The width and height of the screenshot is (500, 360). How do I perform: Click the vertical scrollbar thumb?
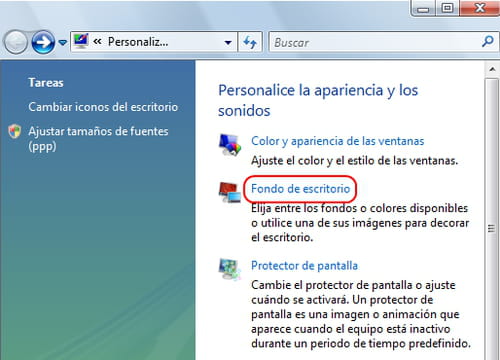click(x=492, y=218)
